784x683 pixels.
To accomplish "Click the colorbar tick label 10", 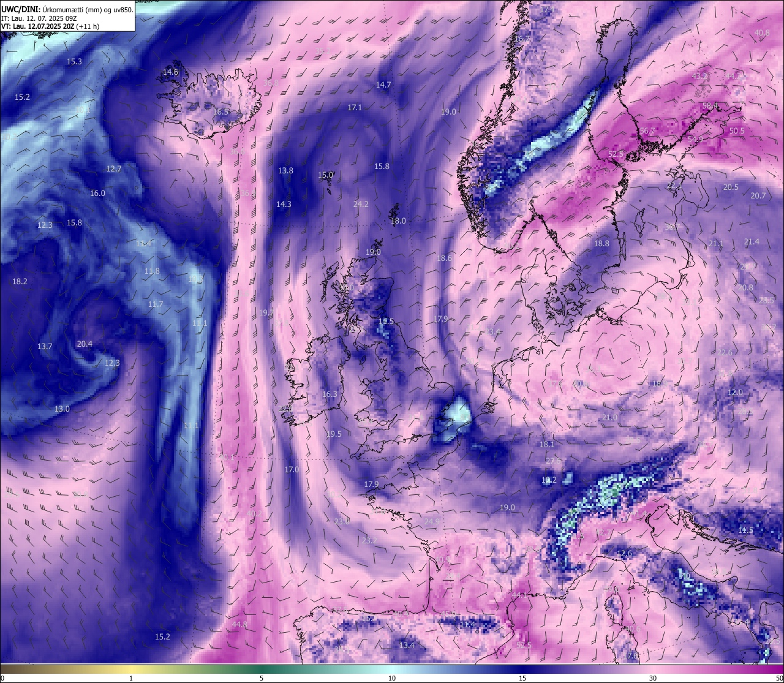I will (x=392, y=678).
